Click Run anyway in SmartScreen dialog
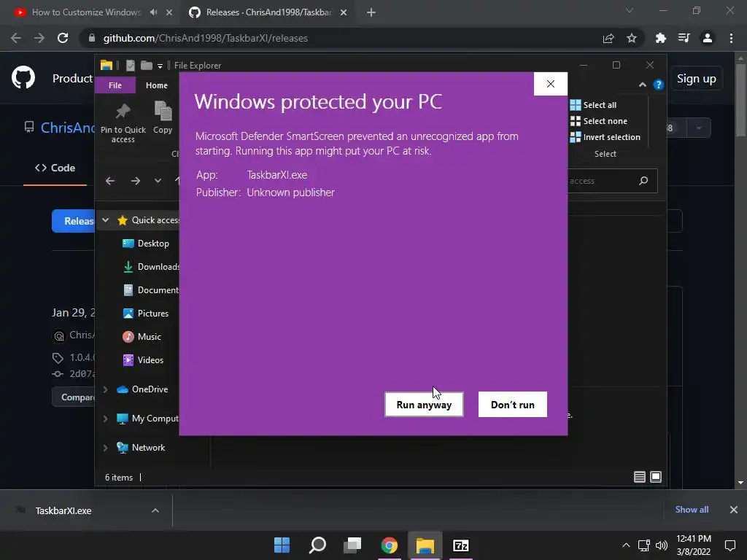 pyautogui.click(x=424, y=404)
